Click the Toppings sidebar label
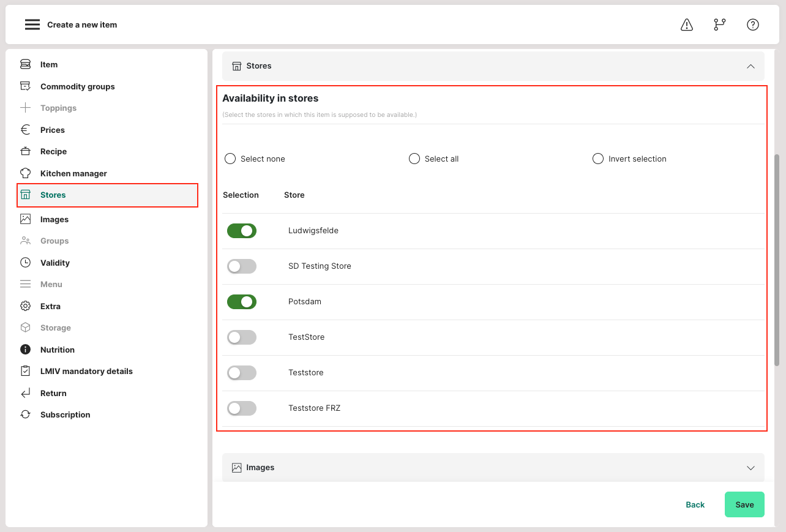Image resolution: width=786 pixels, height=532 pixels. 58,108
